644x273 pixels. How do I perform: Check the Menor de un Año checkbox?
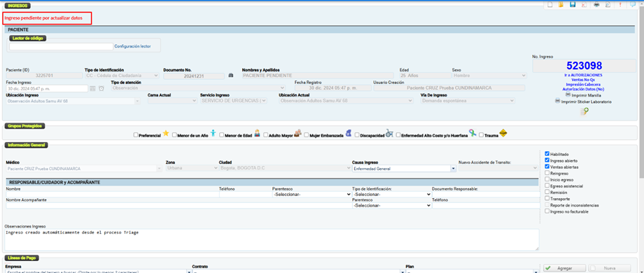[174, 134]
